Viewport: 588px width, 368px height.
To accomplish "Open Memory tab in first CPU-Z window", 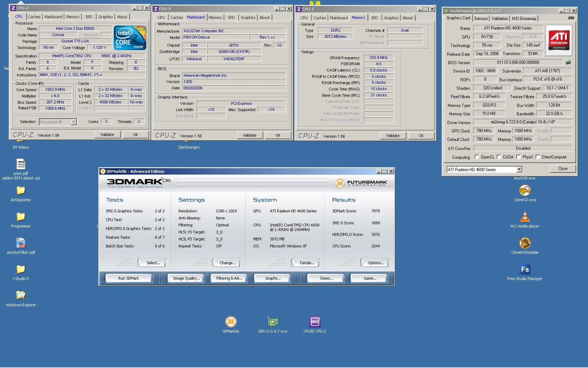I will 73,17.
